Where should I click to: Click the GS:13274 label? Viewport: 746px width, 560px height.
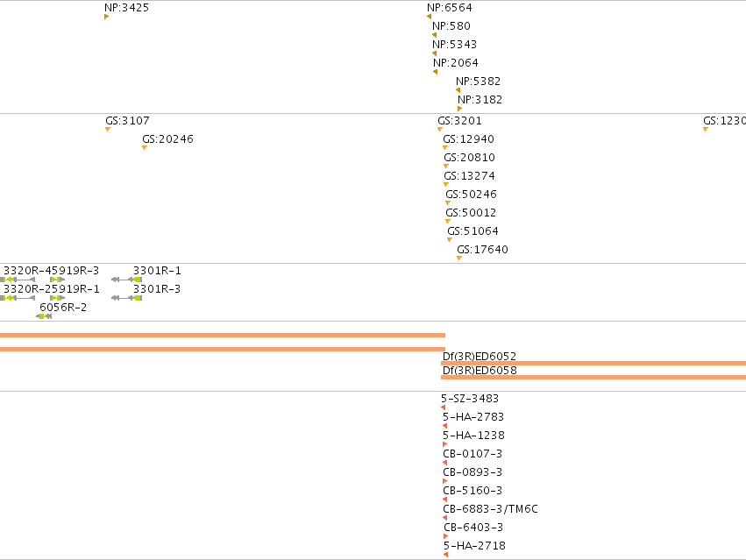(469, 176)
